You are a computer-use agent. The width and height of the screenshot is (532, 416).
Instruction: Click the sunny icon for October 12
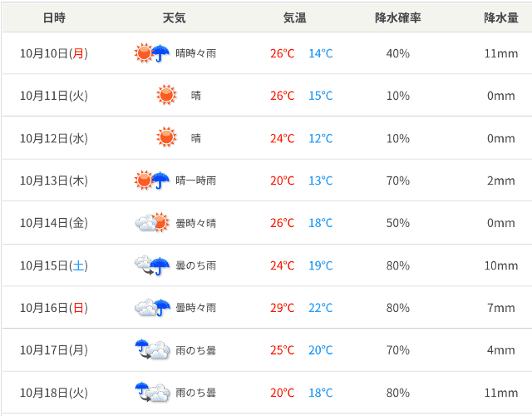(167, 138)
